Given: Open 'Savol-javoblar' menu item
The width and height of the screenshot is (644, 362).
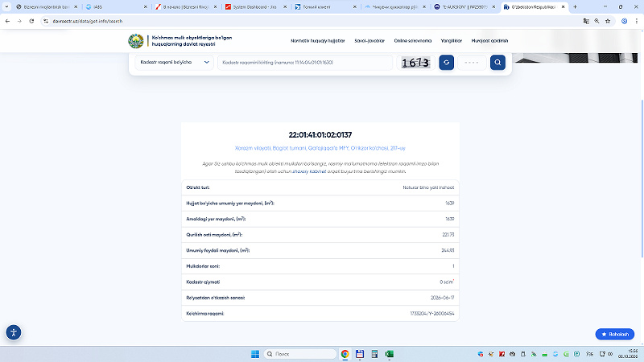Looking at the screenshot, I should pyautogui.click(x=369, y=41).
